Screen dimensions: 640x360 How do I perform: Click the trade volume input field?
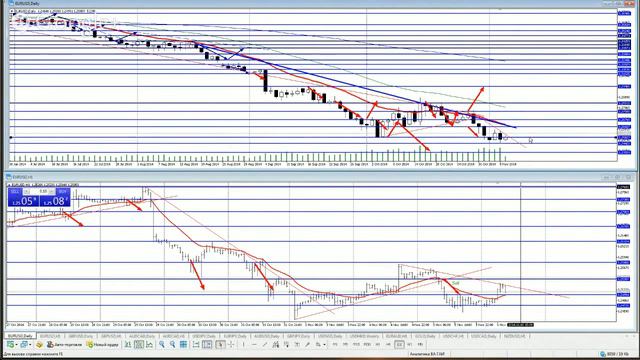pos(40,191)
